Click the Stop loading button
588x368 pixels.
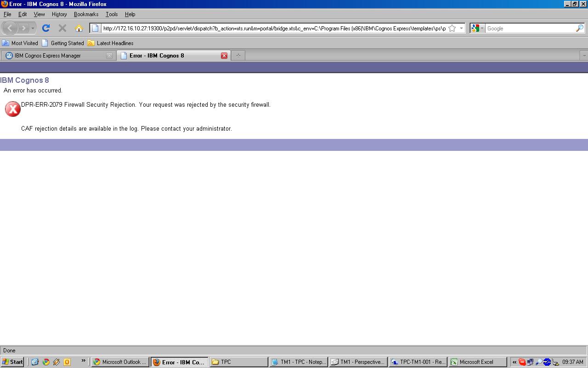(62, 28)
